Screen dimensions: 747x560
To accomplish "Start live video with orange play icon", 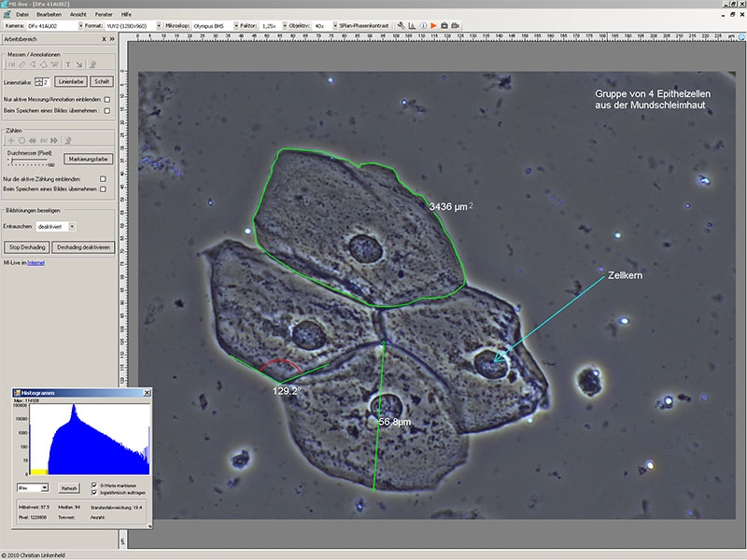I will (433, 25).
